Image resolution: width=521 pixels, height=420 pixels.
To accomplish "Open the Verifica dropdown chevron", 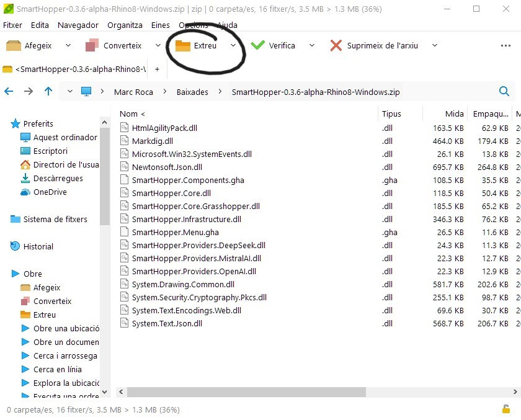I will (312, 45).
